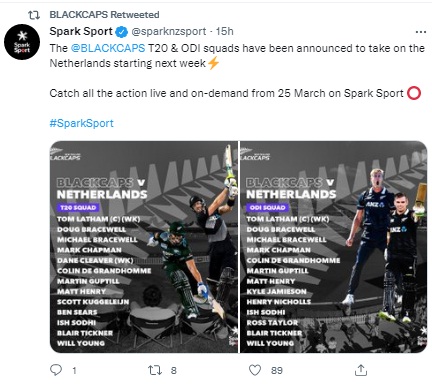Click the retweet icon beside BLACKCAPS Retweeted

point(34,15)
